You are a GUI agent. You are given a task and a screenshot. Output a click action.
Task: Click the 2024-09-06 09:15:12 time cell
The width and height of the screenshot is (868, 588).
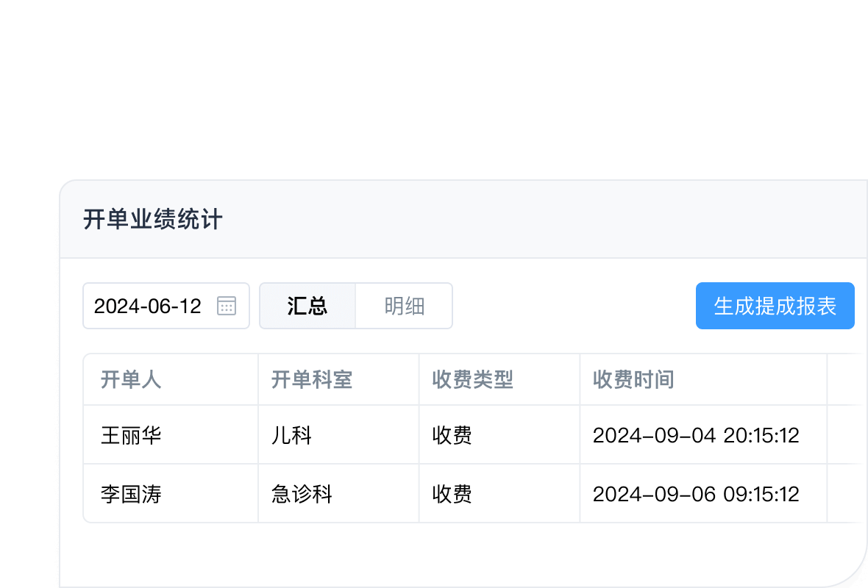coord(696,494)
